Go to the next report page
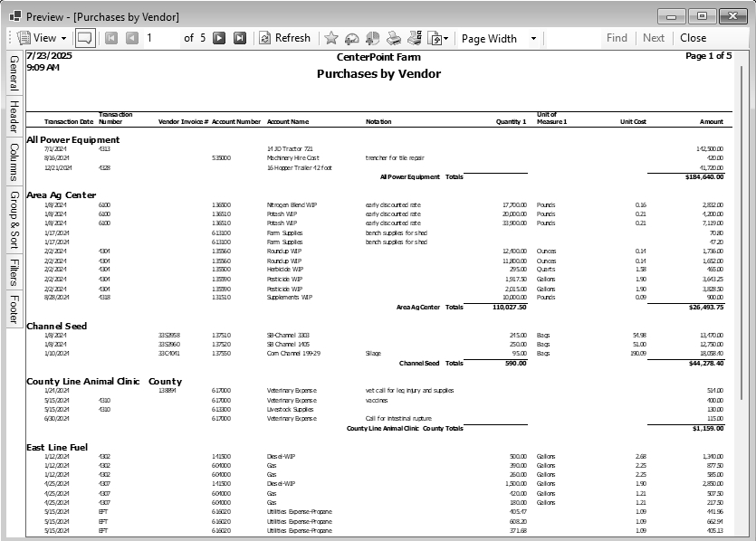 219,38
